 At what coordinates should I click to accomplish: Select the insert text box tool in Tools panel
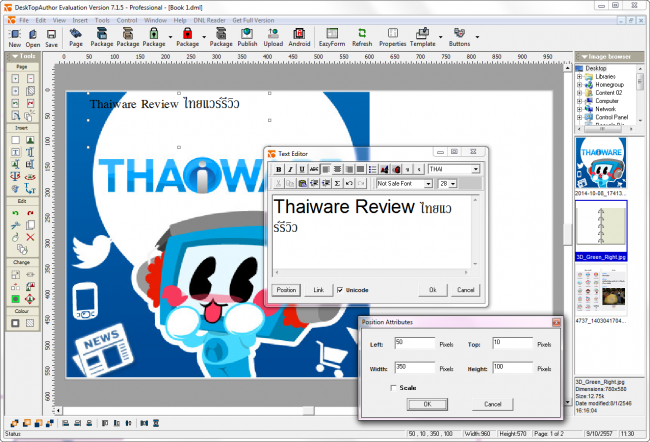pos(15,152)
